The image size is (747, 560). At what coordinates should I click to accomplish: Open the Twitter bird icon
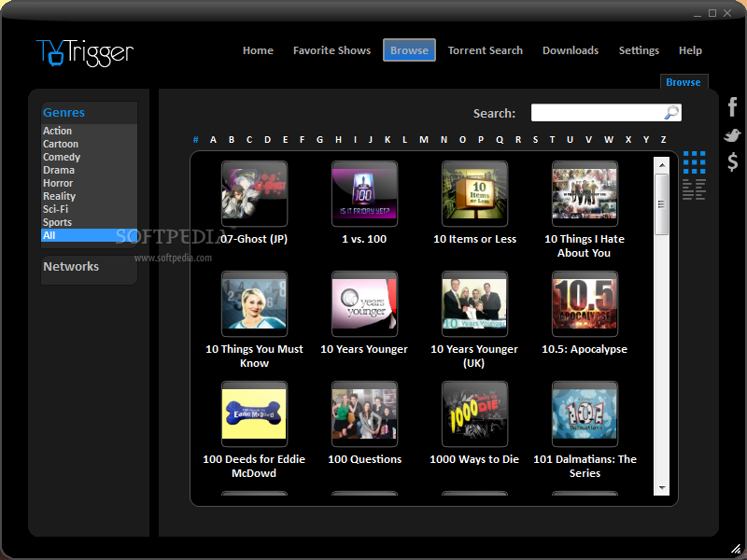tap(732, 135)
